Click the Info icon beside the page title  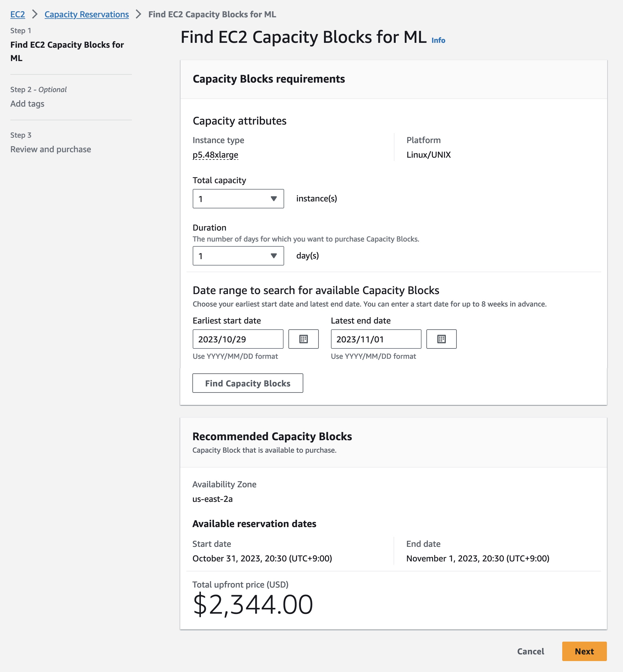coord(438,40)
